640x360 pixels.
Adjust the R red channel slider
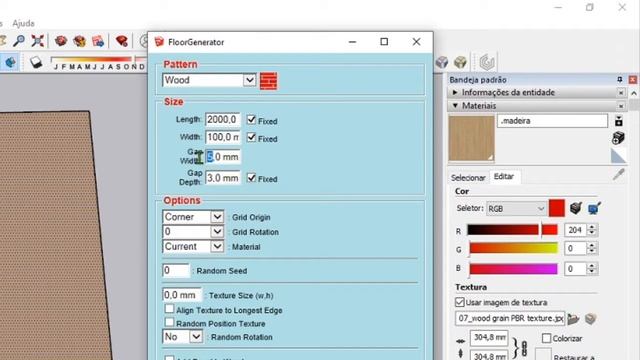coord(512,230)
